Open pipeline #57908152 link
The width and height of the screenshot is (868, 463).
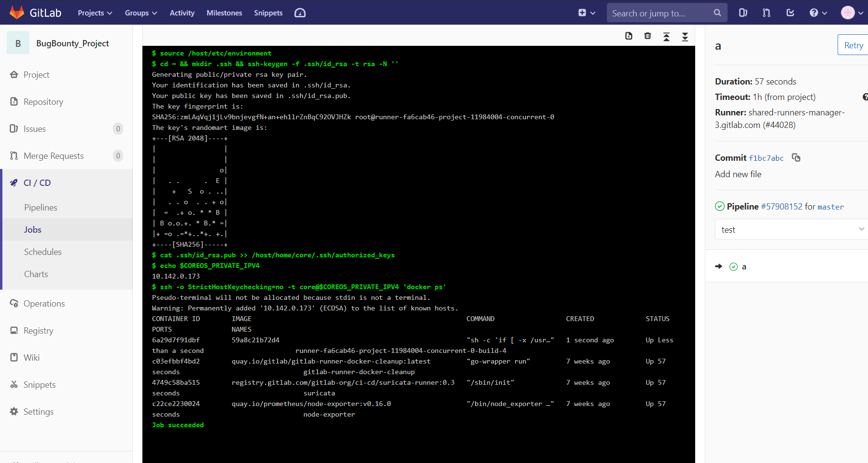(782, 207)
